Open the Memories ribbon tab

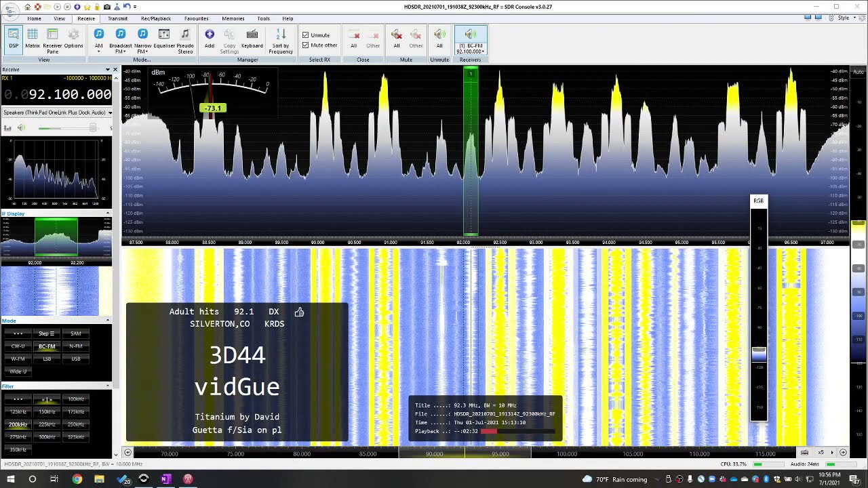tap(233, 18)
